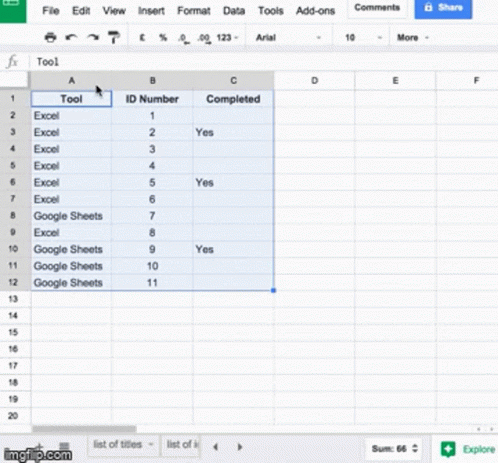The height and width of the screenshot is (463, 498).
Task: Click the Excel cell in row 9
Action: coord(71,233)
